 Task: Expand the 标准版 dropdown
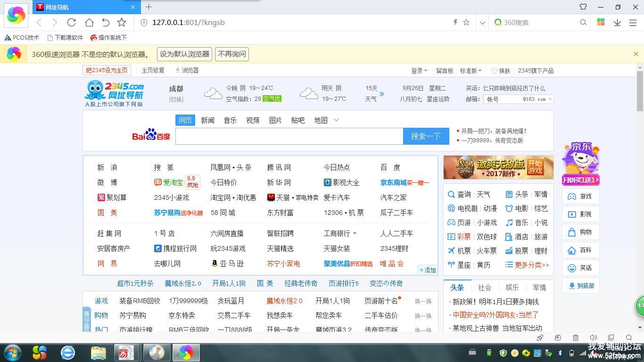click(x=471, y=71)
